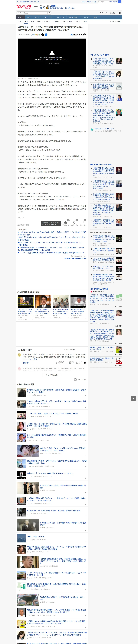Screen dimensions: 138x644
Task: Click the comment count icon showing 46 under headline
Action: (x=33, y=35)
